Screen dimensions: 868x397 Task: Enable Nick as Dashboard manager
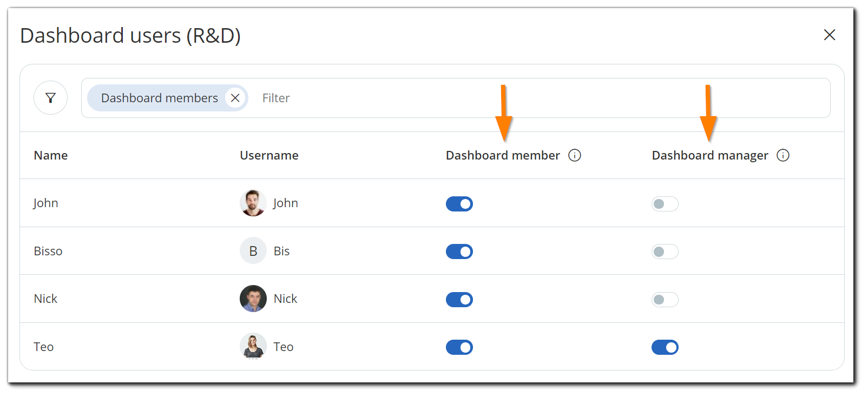click(x=665, y=299)
